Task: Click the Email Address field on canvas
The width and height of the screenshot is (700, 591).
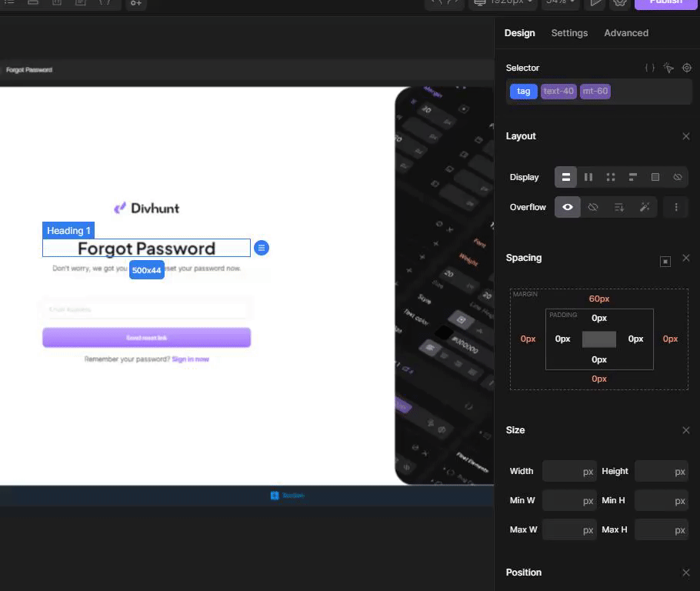Action: [146, 309]
